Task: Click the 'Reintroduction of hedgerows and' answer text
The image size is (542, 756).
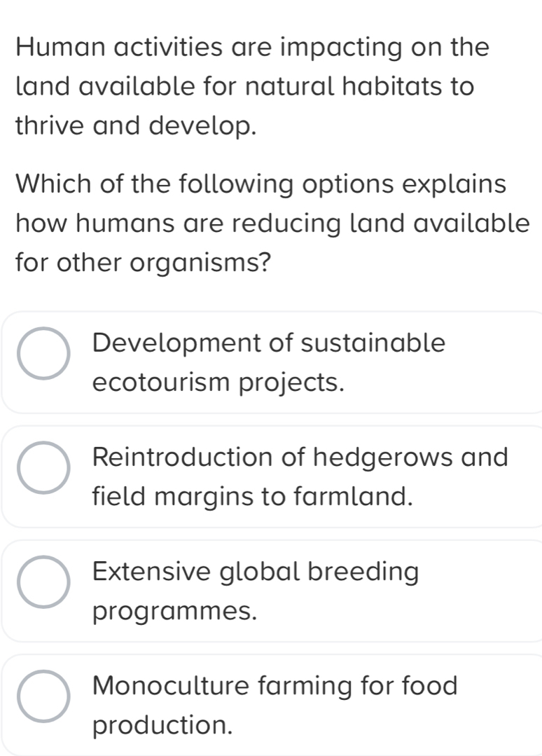Action: click(300, 457)
